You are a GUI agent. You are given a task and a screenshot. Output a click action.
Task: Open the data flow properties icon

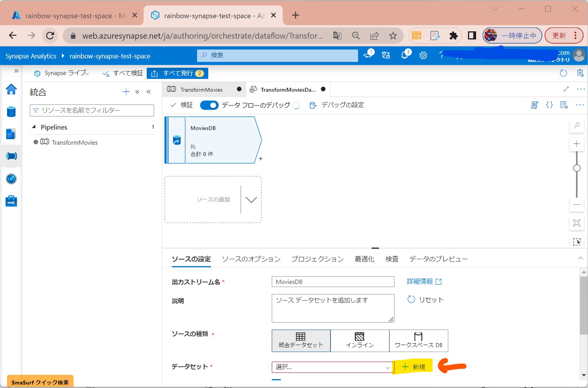point(564,105)
